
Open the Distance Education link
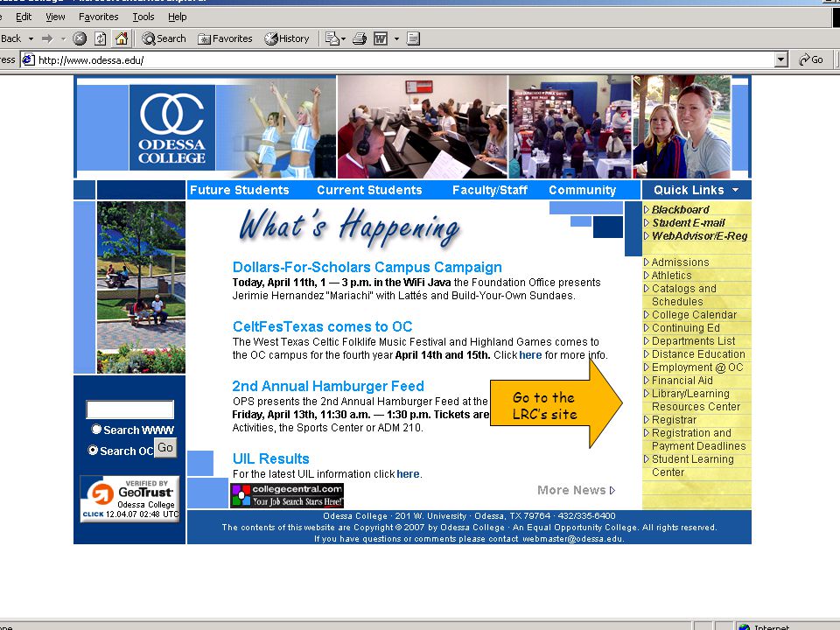[x=698, y=354]
